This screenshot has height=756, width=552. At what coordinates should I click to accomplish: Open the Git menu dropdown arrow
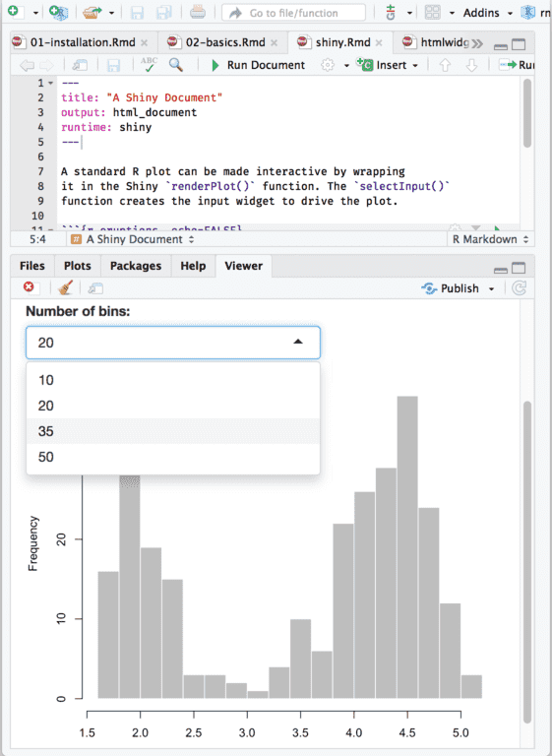pos(409,13)
